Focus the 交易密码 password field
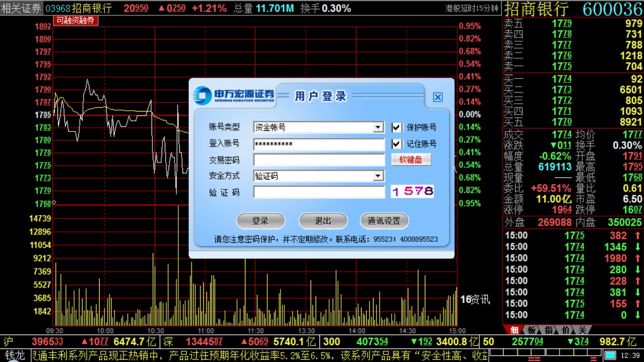The height and width of the screenshot is (362, 644). pos(319,160)
